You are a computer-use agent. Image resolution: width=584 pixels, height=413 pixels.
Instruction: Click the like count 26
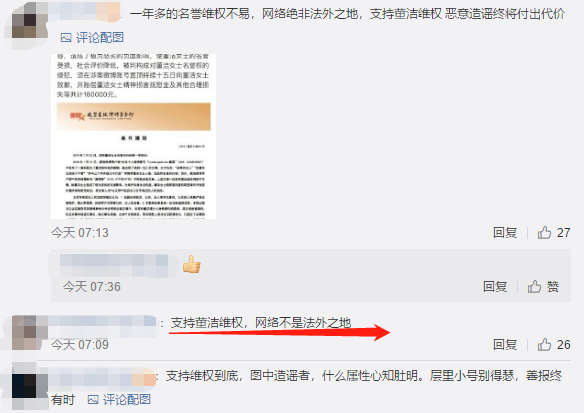564,345
